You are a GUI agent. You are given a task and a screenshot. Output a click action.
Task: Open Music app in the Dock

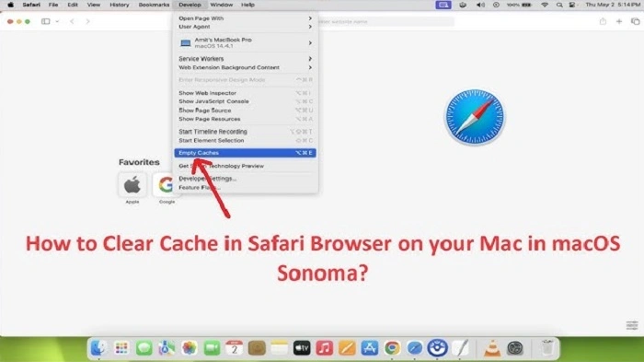coord(325,348)
